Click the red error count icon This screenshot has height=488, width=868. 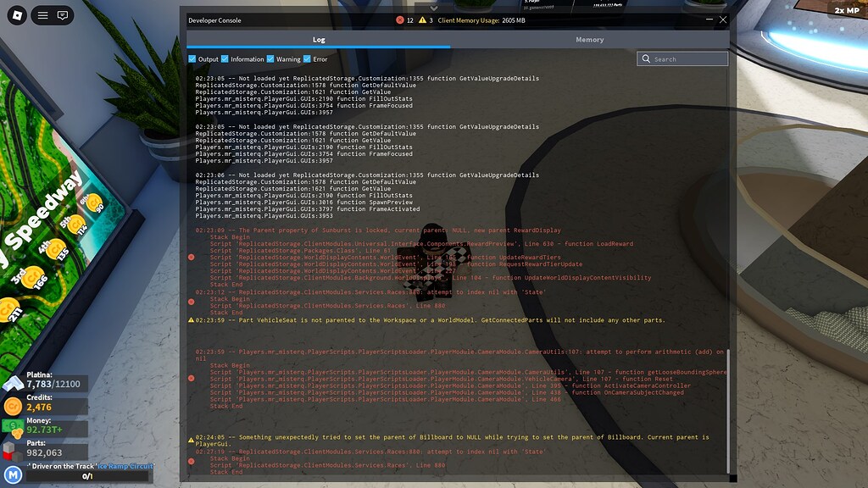(x=400, y=20)
